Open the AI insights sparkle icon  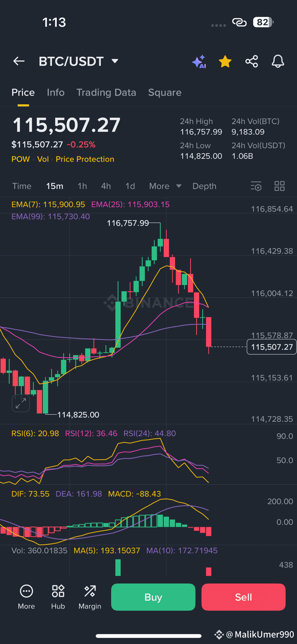coord(199,62)
